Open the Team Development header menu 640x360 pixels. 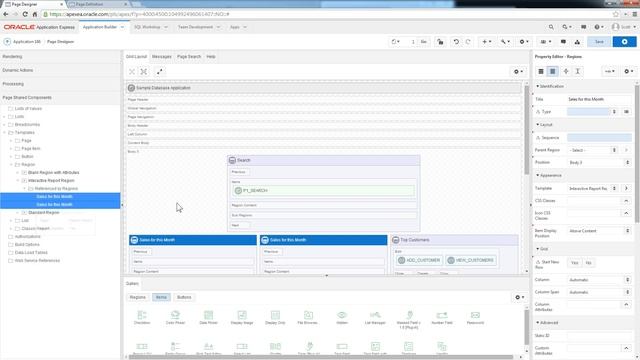pyautogui.click(x=199, y=27)
